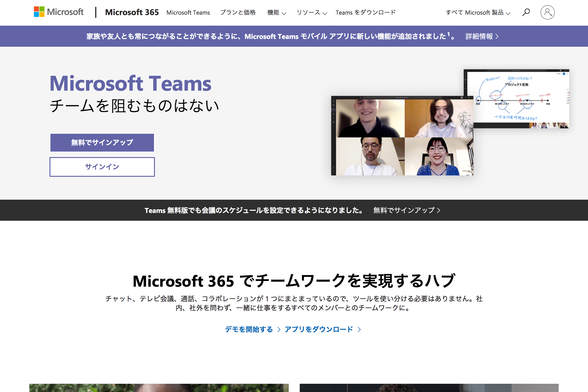The height and width of the screenshot is (392, 588).
Task: Click the チームを阻むものはない tagline
Action: click(134, 106)
